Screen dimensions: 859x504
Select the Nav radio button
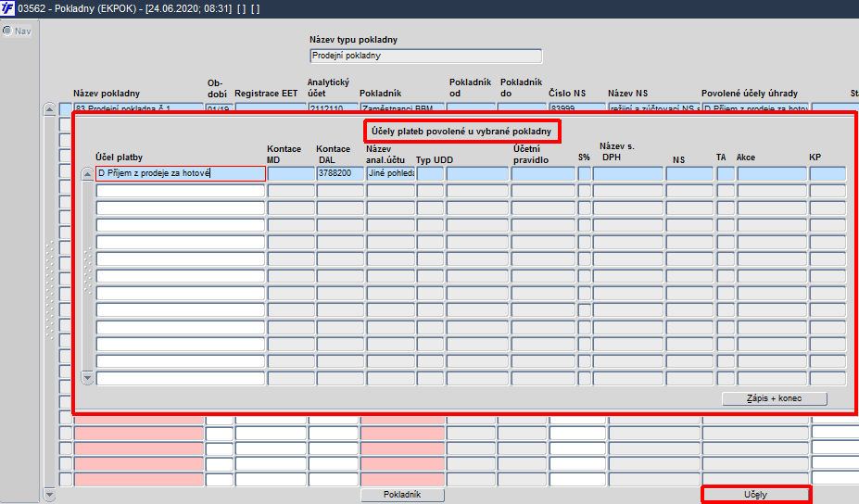(x=7, y=31)
